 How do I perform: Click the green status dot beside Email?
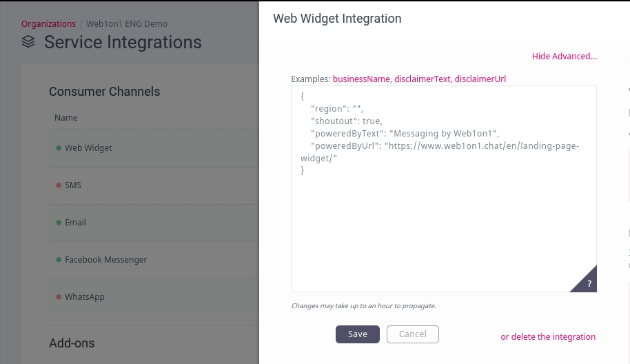59,222
